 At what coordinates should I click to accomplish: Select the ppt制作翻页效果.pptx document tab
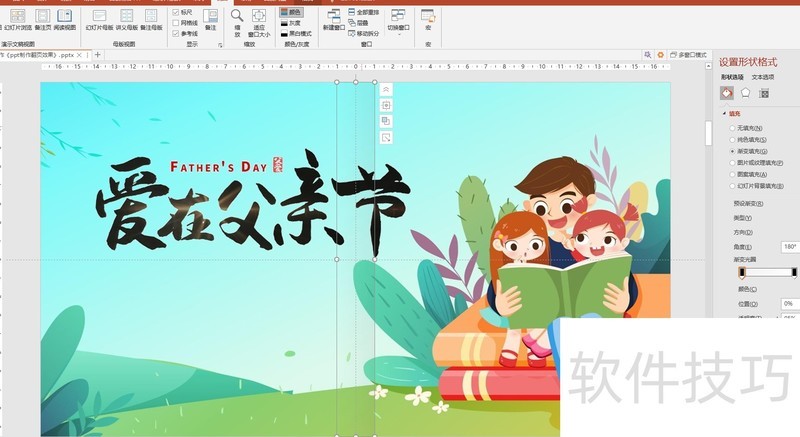(x=38, y=55)
